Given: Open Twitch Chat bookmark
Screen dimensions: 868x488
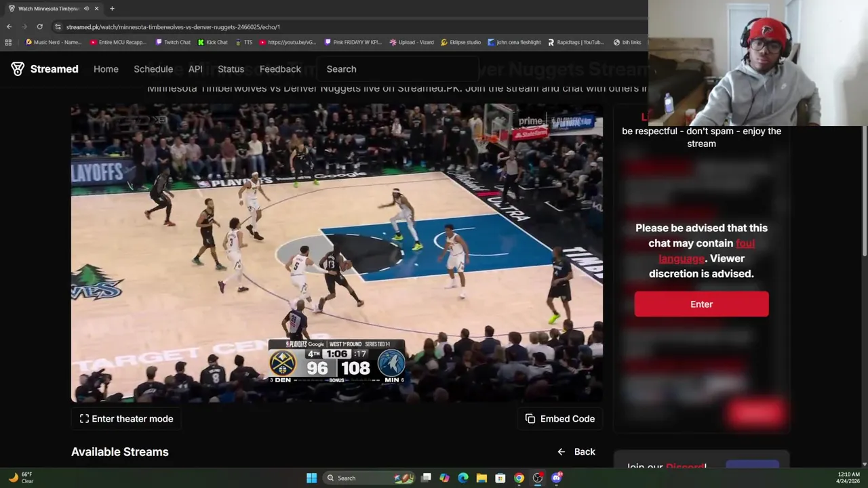Looking at the screenshot, I should coord(172,42).
